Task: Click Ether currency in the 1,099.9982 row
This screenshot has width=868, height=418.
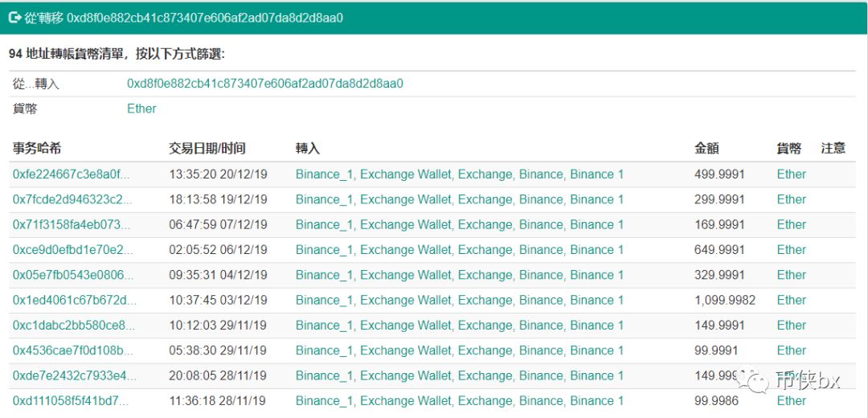Action: (x=792, y=300)
